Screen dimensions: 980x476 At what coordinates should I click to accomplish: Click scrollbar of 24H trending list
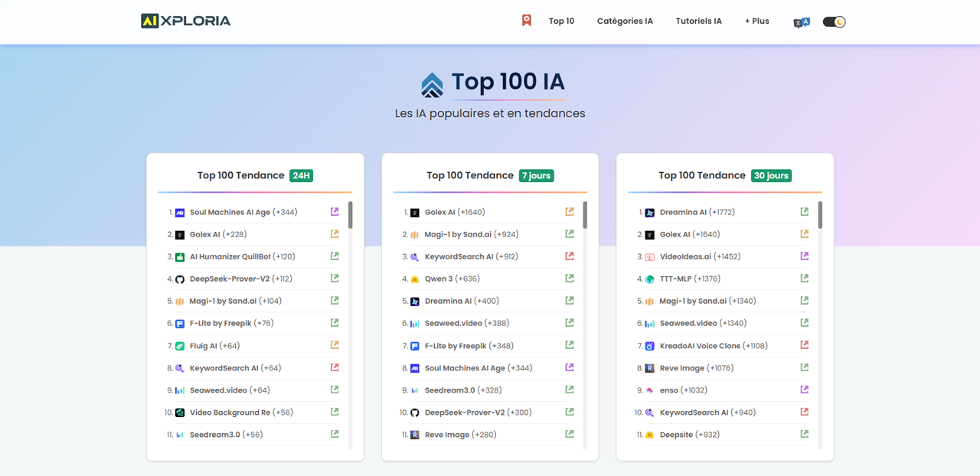pos(351,215)
